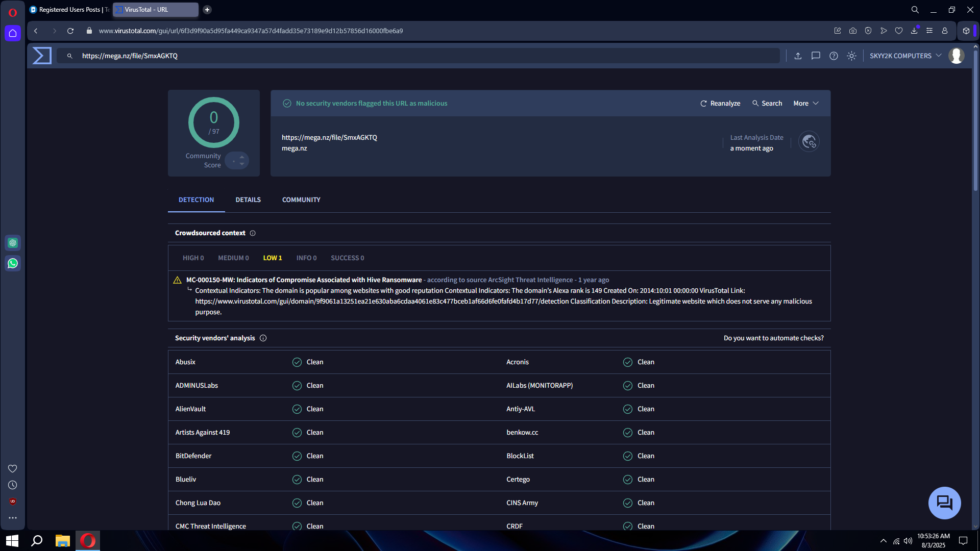Select the LOW 1 severity filter

pos(273,258)
